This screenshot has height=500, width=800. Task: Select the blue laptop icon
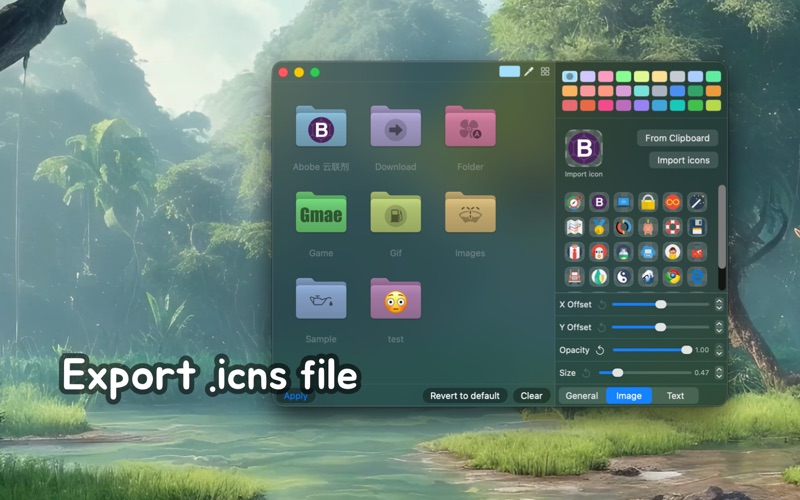point(623,203)
